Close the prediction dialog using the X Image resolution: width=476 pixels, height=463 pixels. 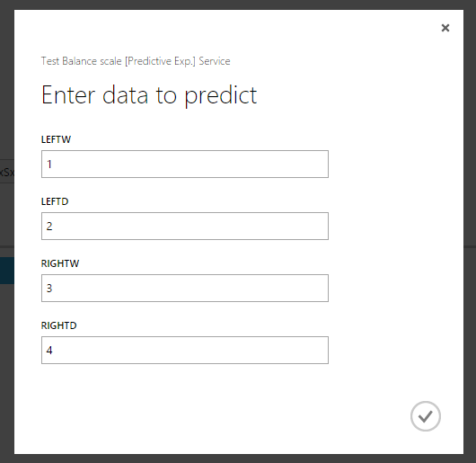pyautogui.click(x=445, y=28)
